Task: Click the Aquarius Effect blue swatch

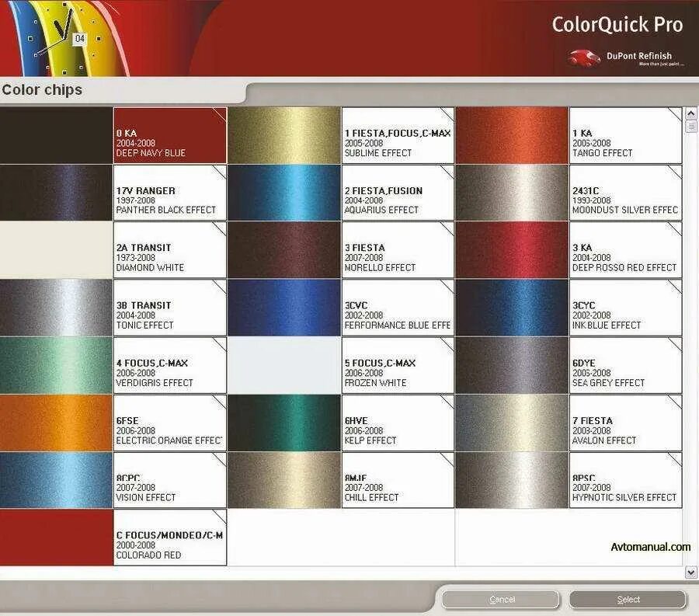Action: (x=284, y=193)
